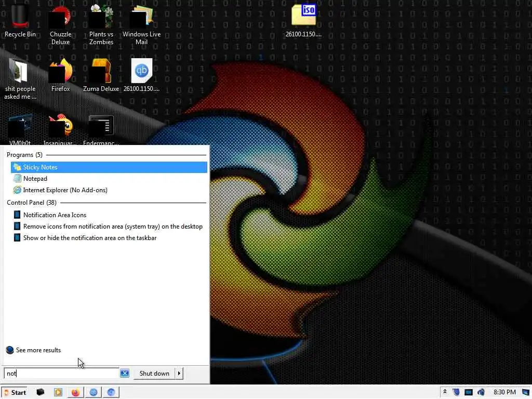Open Windows Live Mail desktop icon
This screenshot has height=399, width=532.
141,25
